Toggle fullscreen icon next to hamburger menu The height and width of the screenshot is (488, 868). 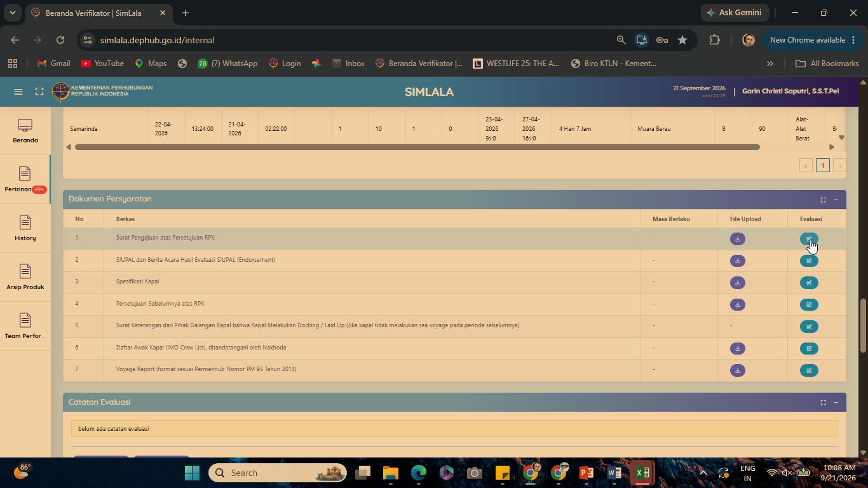pyautogui.click(x=39, y=91)
